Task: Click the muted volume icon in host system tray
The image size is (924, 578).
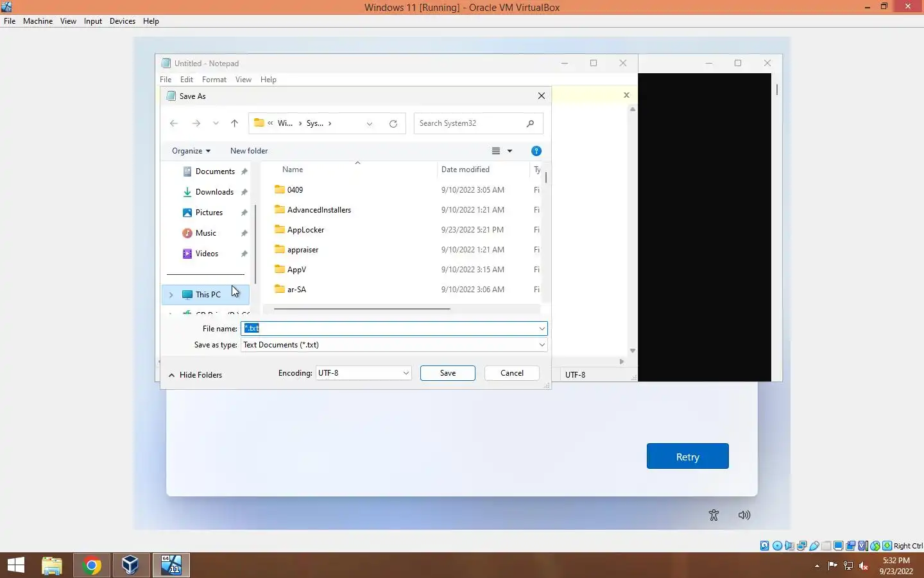Action: [864, 566]
